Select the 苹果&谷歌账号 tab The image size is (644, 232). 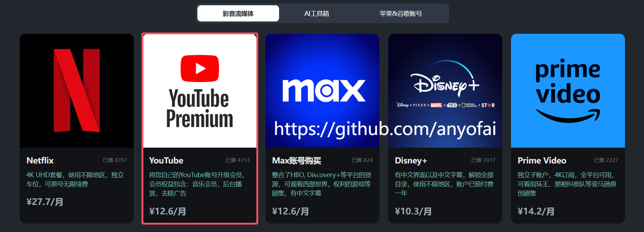coord(400,13)
